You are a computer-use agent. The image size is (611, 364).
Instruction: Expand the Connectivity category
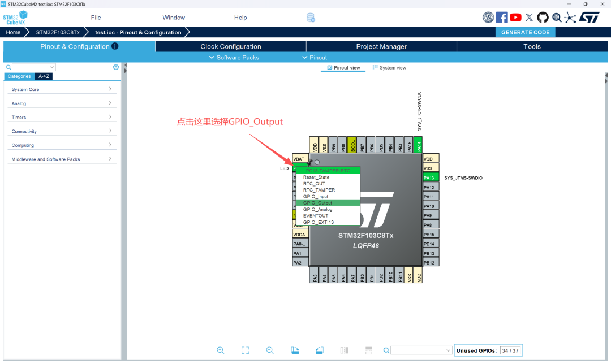coord(62,131)
